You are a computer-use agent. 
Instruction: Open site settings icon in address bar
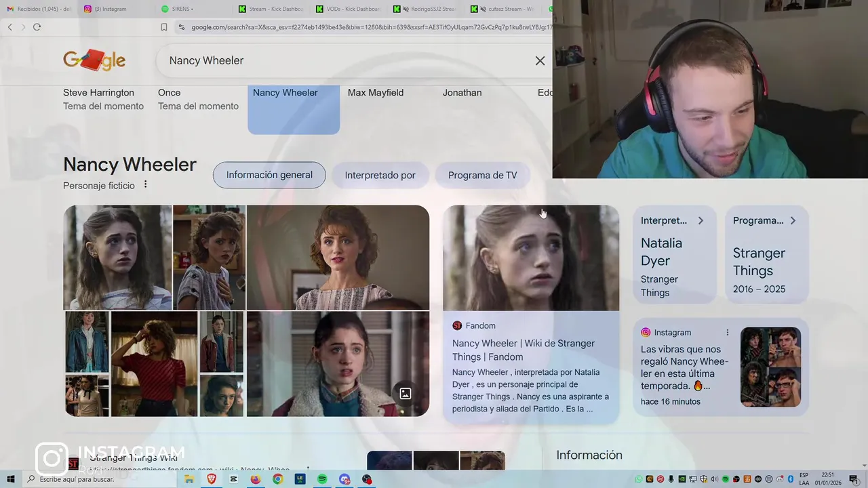181,27
